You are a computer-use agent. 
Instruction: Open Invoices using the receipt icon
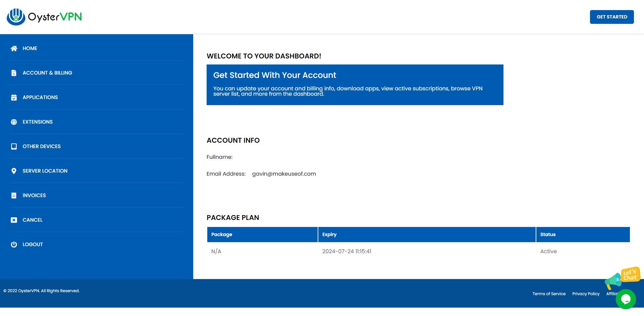point(13,195)
